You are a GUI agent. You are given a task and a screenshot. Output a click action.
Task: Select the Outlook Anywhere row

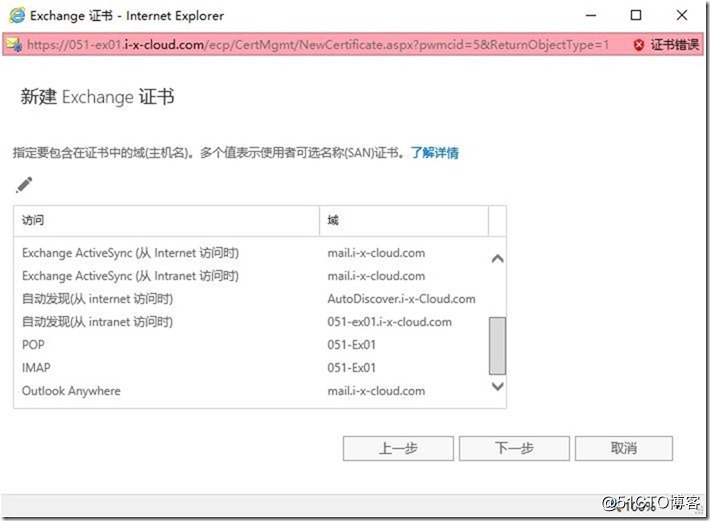(x=251, y=391)
